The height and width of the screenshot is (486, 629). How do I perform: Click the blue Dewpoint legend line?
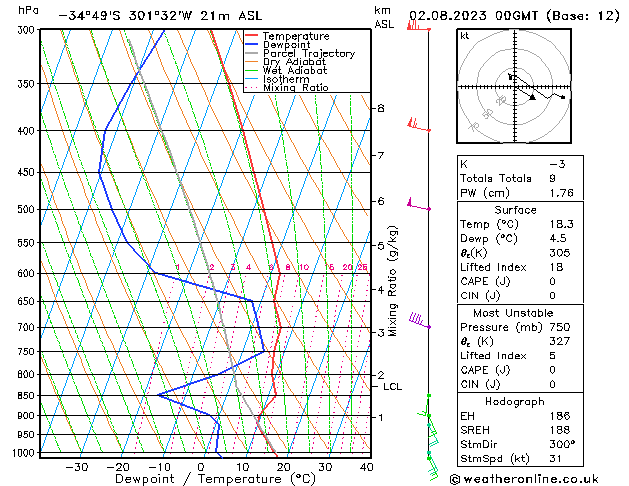click(x=251, y=45)
